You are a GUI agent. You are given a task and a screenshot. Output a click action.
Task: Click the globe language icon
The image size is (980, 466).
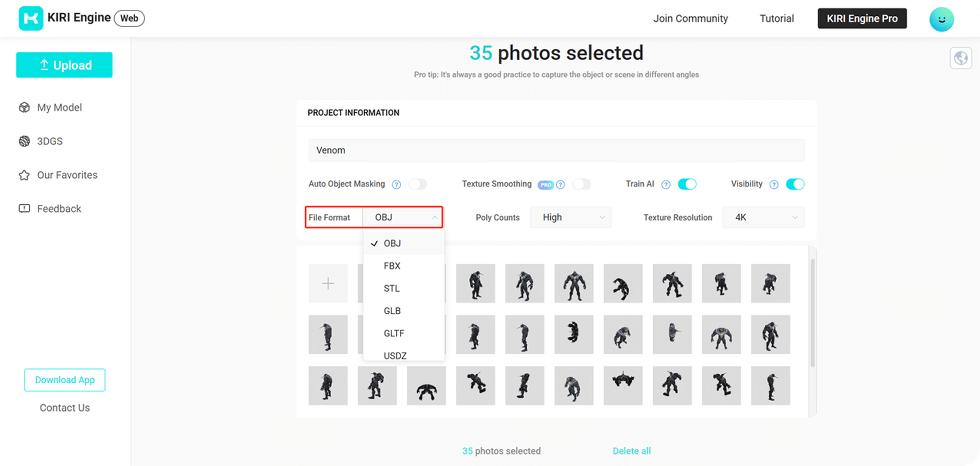coord(961,58)
